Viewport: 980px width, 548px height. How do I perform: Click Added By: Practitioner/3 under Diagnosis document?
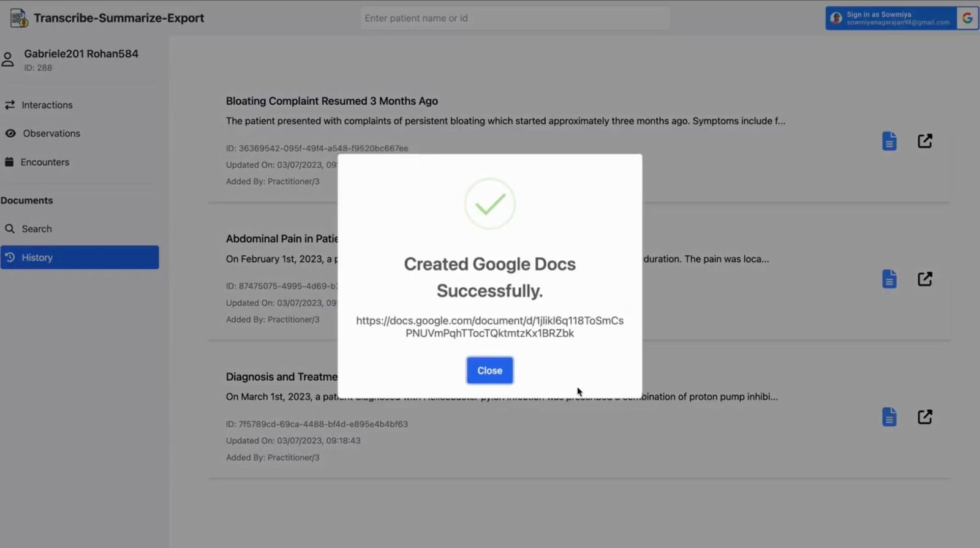tap(273, 457)
